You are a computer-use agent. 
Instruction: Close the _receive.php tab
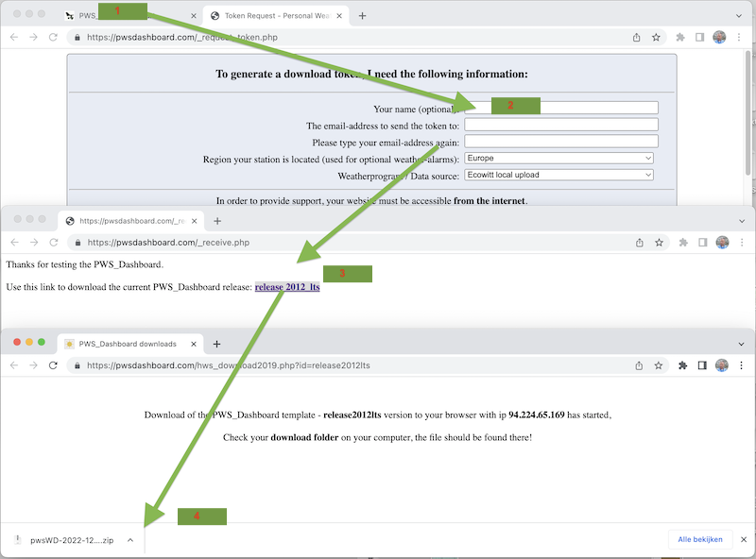click(195, 221)
